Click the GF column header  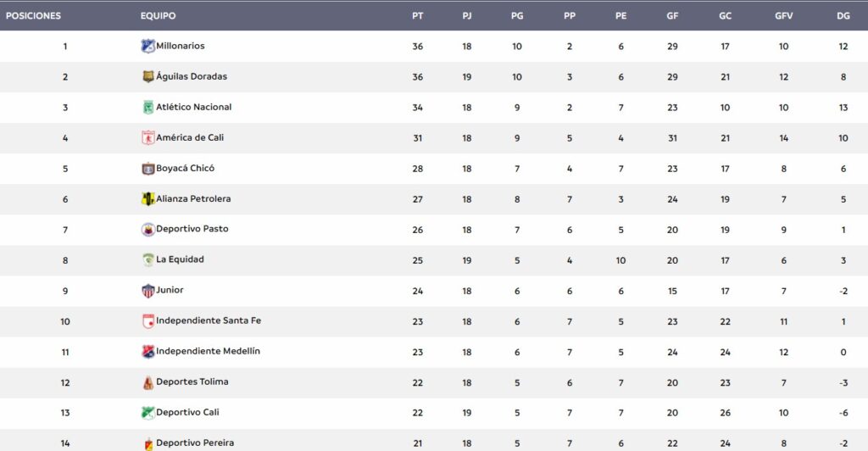(x=672, y=16)
